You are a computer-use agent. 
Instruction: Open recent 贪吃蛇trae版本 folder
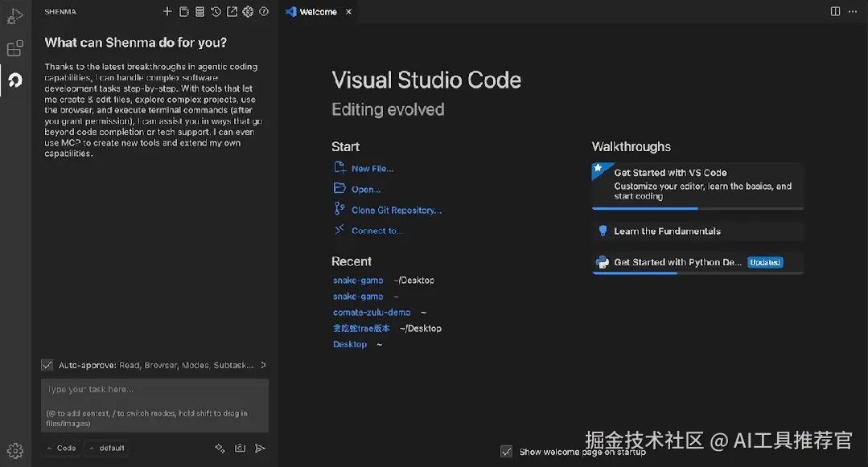[361, 328]
